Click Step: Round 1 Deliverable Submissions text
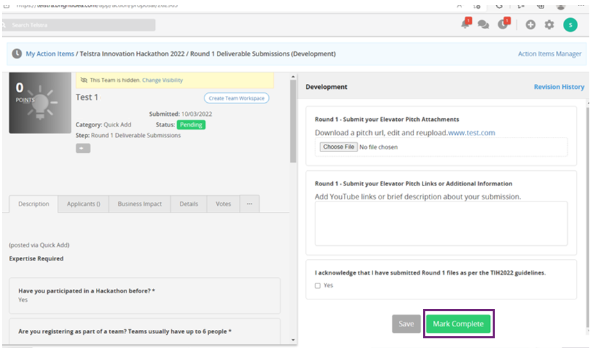The image size is (599, 364). [129, 135]
